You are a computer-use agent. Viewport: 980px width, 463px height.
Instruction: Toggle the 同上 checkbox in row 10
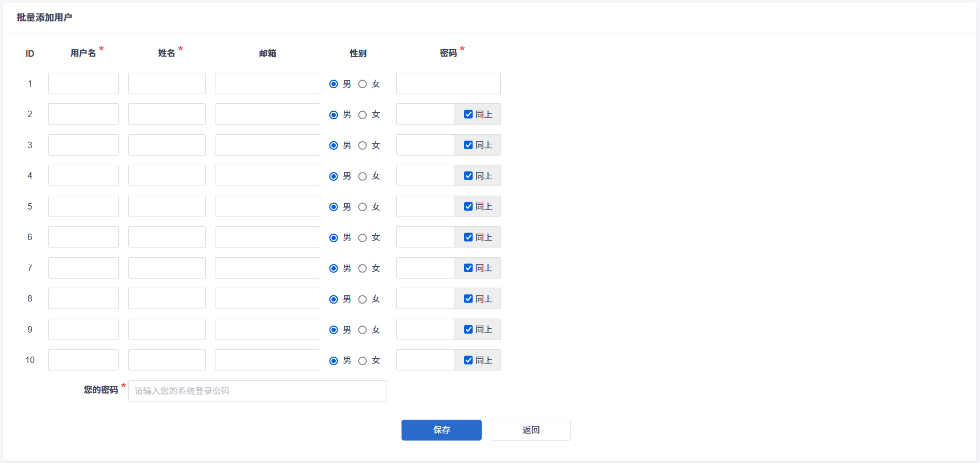tap(468, 360)
